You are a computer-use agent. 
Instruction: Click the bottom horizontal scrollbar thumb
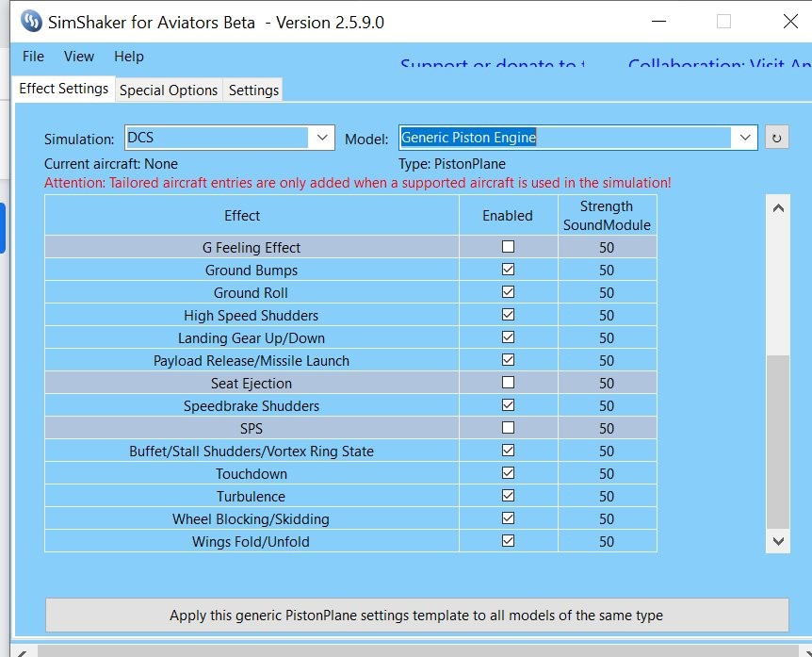click(x=418, y=651)
